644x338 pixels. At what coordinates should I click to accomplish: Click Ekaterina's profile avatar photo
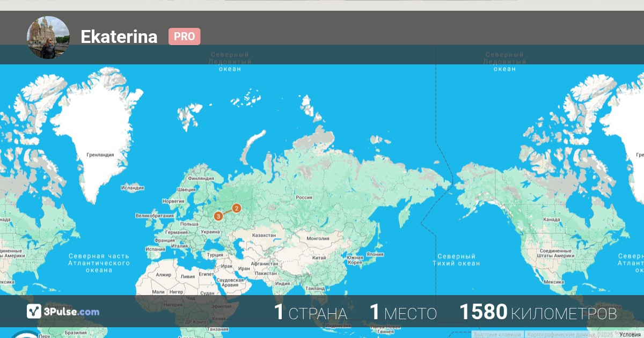pos(48,37)
